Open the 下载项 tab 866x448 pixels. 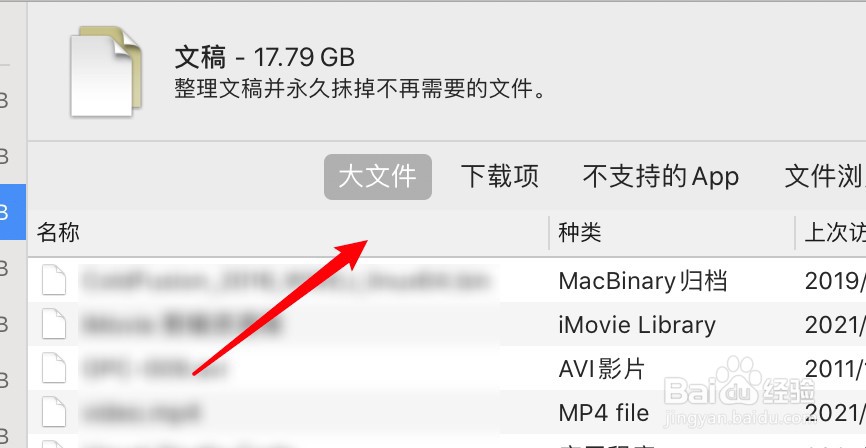click(x=500, y=177)
